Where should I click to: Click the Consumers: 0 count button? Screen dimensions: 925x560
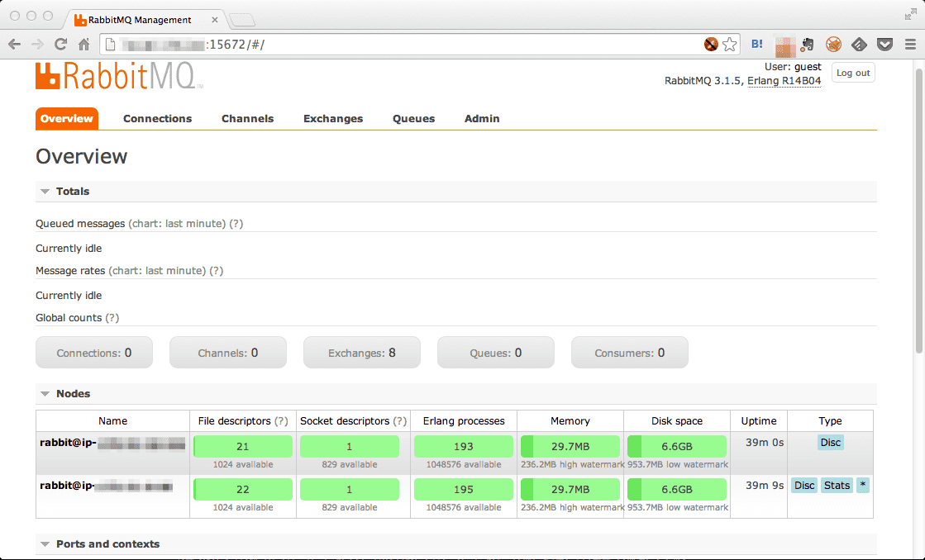629,353
